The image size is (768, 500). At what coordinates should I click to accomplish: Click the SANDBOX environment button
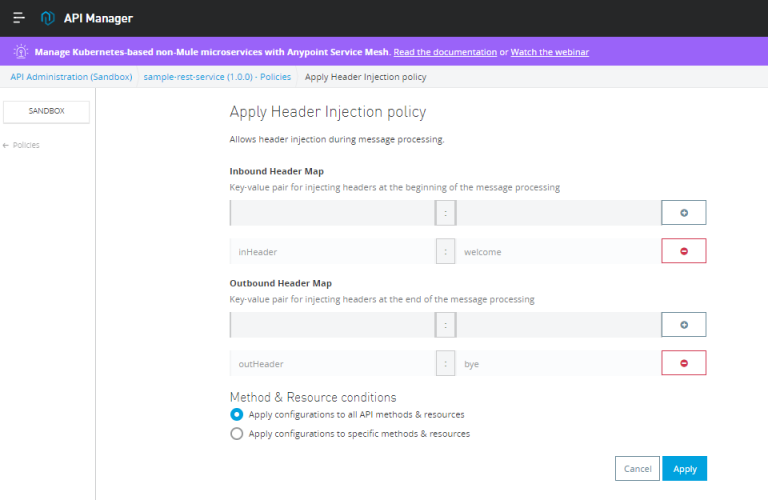point(47,112)
